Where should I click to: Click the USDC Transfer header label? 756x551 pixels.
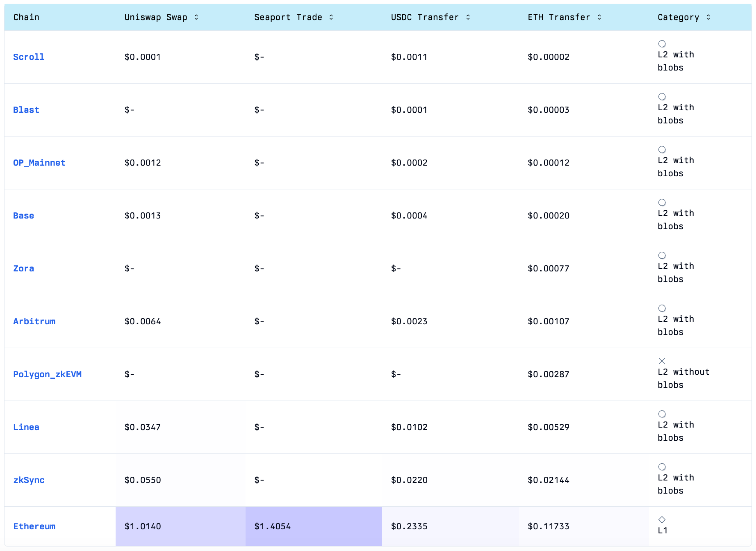[x=425, y=17]
